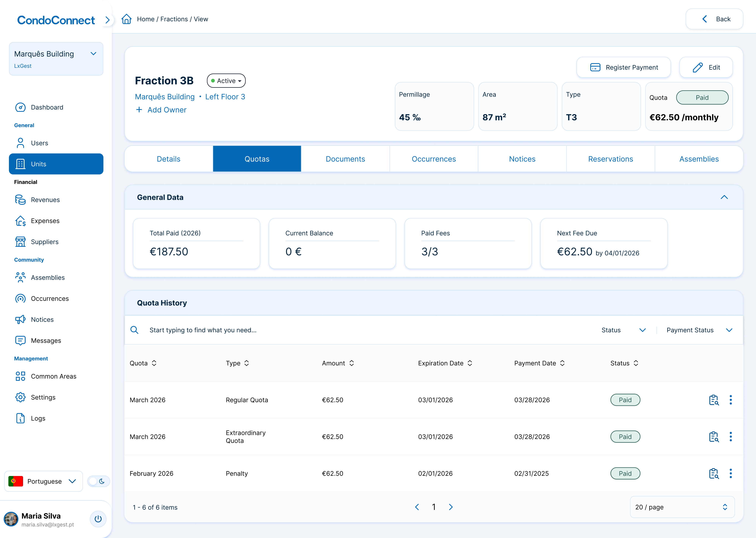Switch to the Reservations tab
Screen dimensions: 756x538
[610, 159]
